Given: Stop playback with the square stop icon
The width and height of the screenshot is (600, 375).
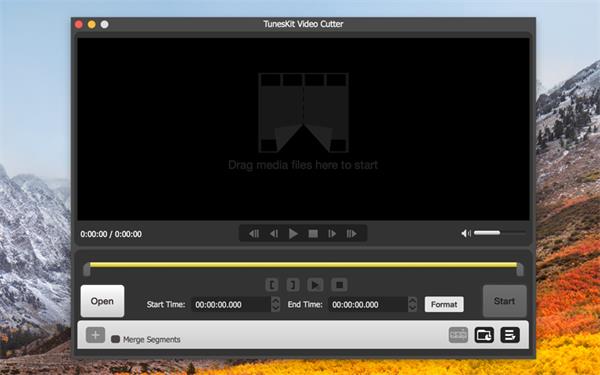Looking at the screenshot, I should pyautogui.click(x=313, y=233).
